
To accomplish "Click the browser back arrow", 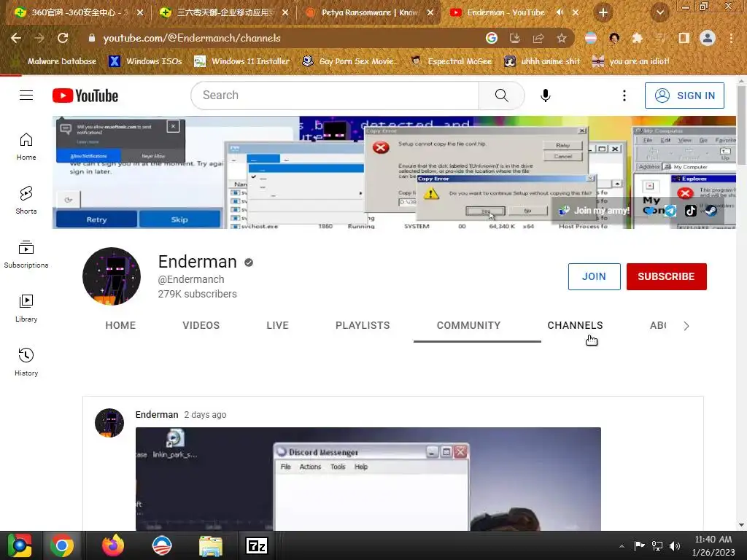I will point(16,38).
